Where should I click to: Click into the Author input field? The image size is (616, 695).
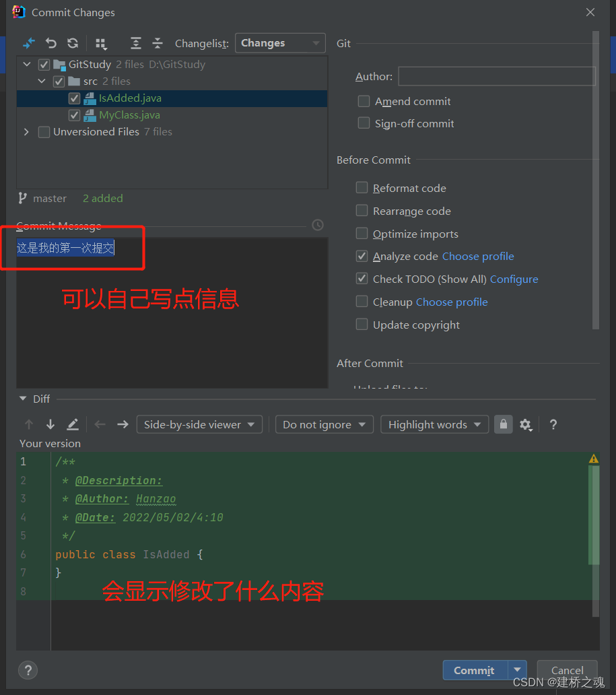point(497,76)
